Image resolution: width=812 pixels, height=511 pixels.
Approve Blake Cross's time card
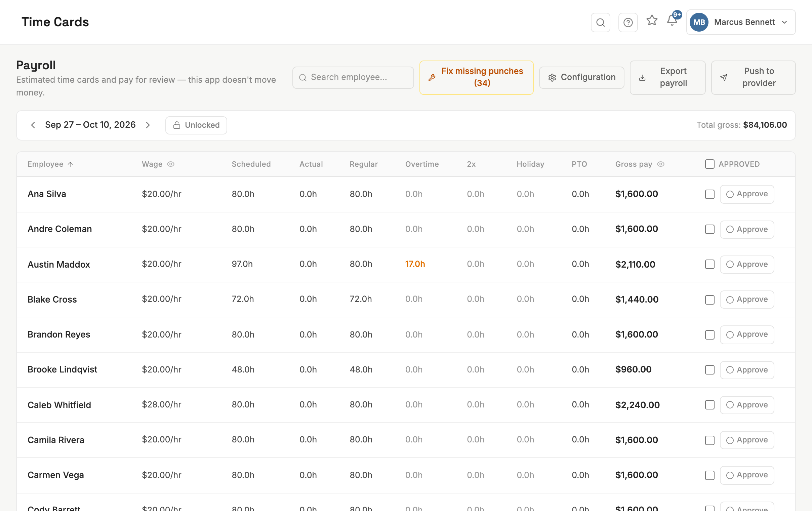(746, 300)
